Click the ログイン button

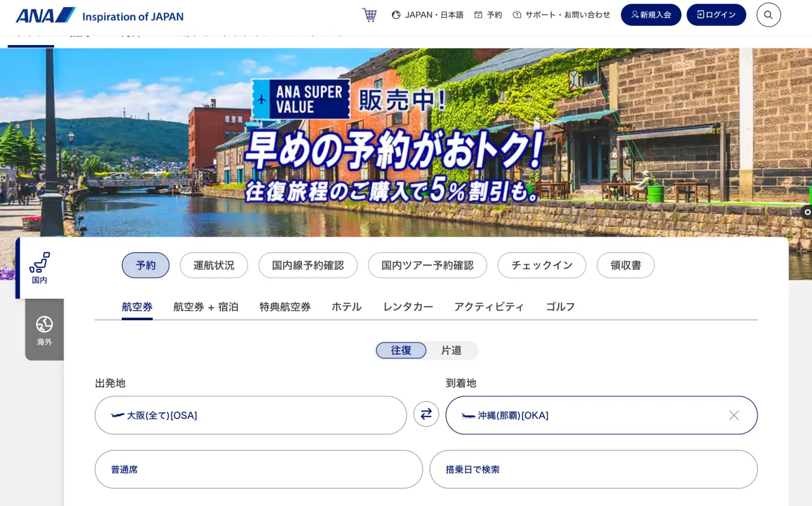[716, 15]
